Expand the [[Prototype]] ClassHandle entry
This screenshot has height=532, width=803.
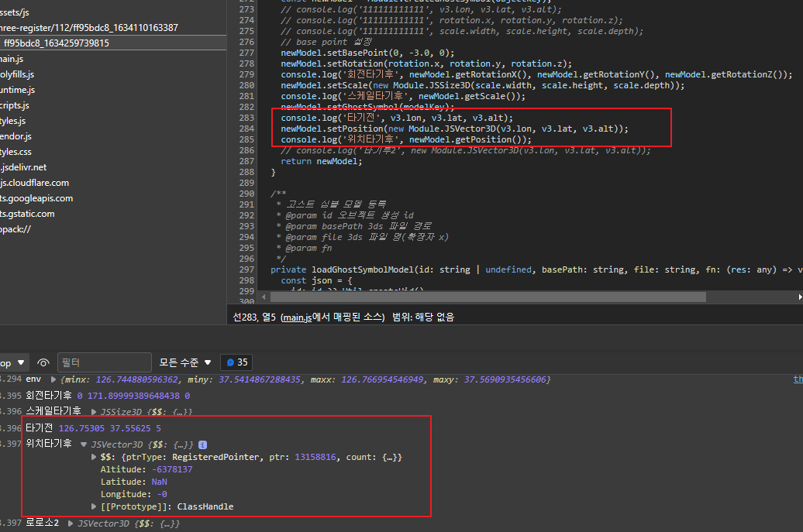(94, 506)
